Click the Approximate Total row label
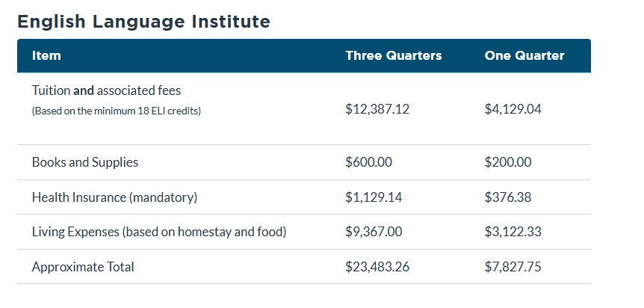Viewport: 644px width, 308px height. coord(83,268)
